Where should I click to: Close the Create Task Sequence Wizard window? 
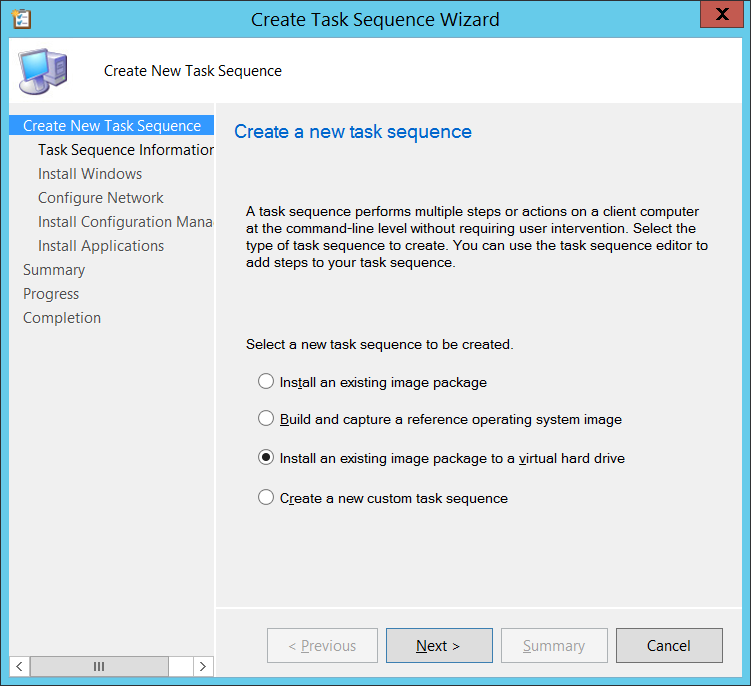point(727,17)
